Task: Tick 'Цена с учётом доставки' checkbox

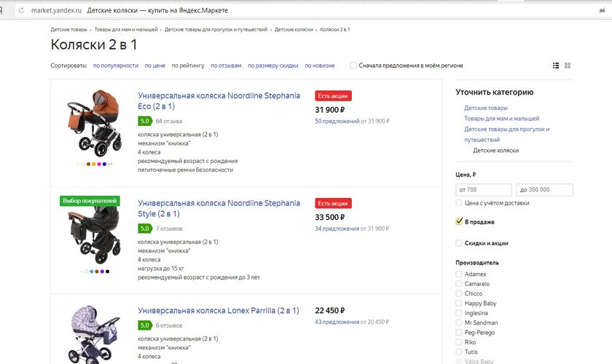Action: click(459, 203)
